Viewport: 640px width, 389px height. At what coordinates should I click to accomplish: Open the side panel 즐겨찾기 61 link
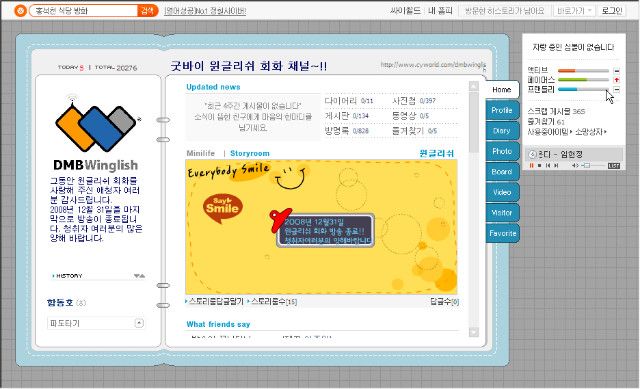pos(546,122)
